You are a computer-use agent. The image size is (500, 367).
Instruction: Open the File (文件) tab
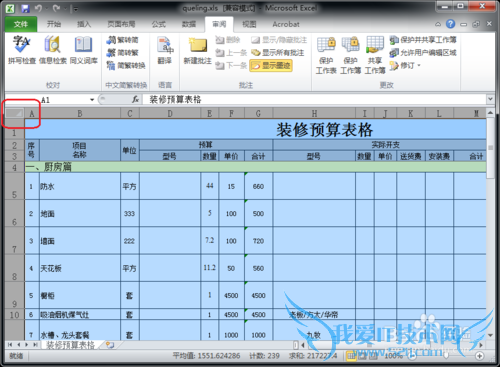click(x=21, y=24)
